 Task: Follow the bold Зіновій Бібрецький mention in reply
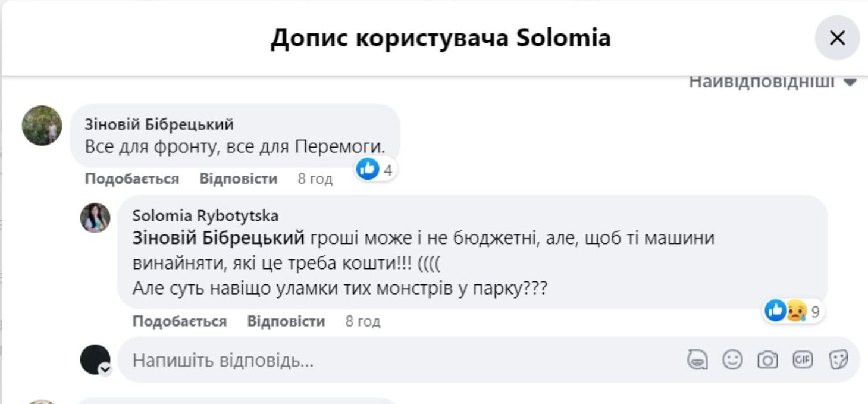click(218, 239)
